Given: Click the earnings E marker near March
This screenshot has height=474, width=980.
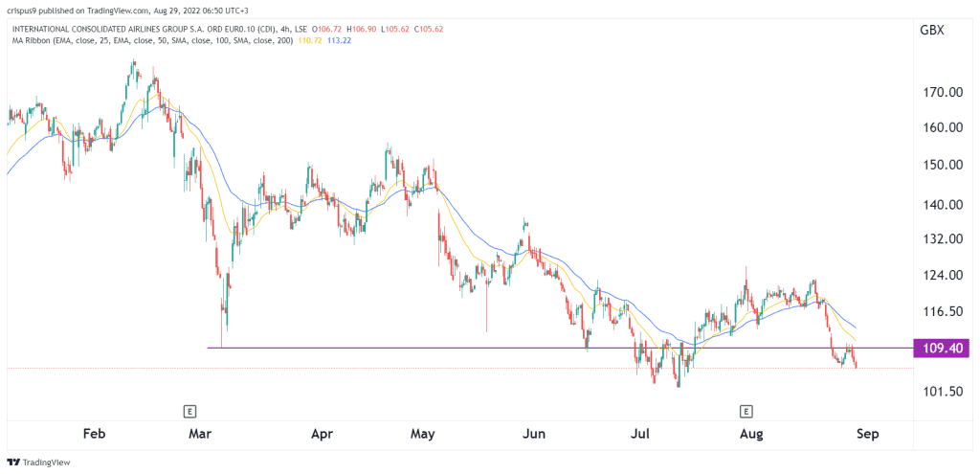Looking at the screenshot, I should point(190,411).
